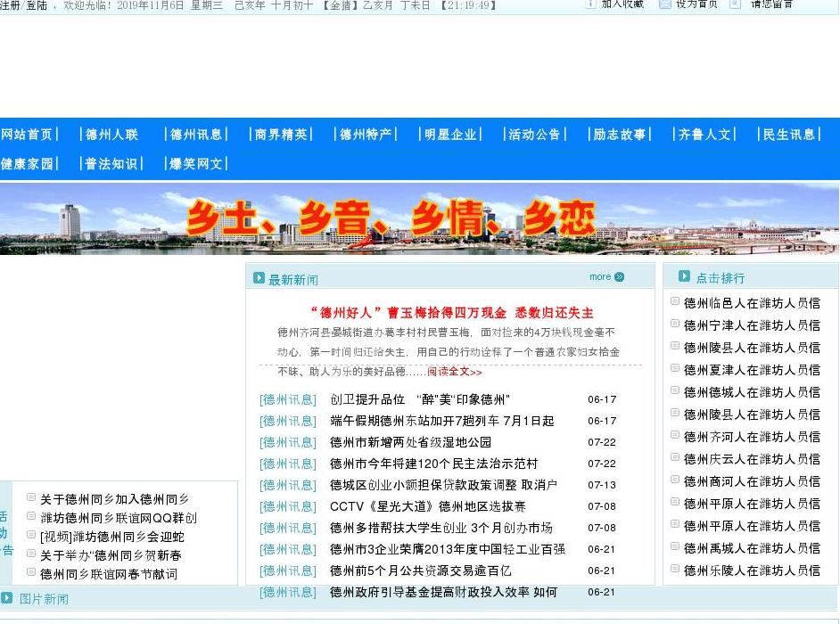This screenshot has width=840, height=624.
Task: Open ranking item 德州齐河人在潍坊人员信
Action: (x=752, y=437)
